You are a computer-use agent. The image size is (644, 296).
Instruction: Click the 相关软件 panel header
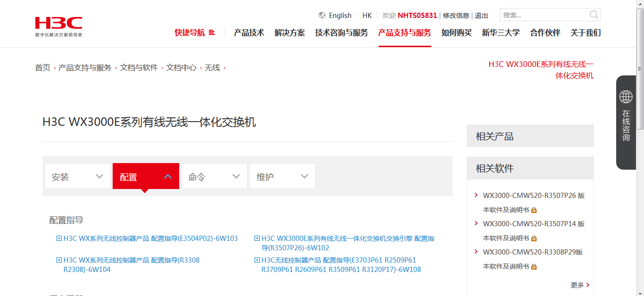pyautogui.click(x=530, y=168)
